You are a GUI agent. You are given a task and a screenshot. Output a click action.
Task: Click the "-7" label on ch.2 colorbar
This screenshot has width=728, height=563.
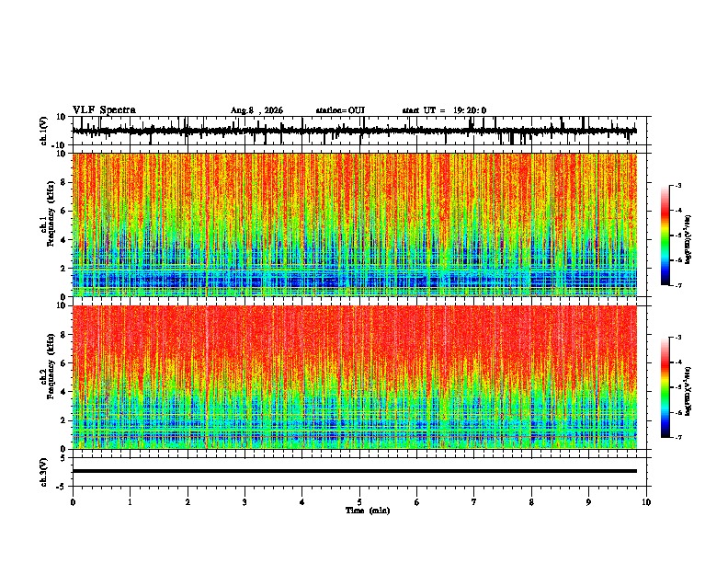(x=677, y=437)
